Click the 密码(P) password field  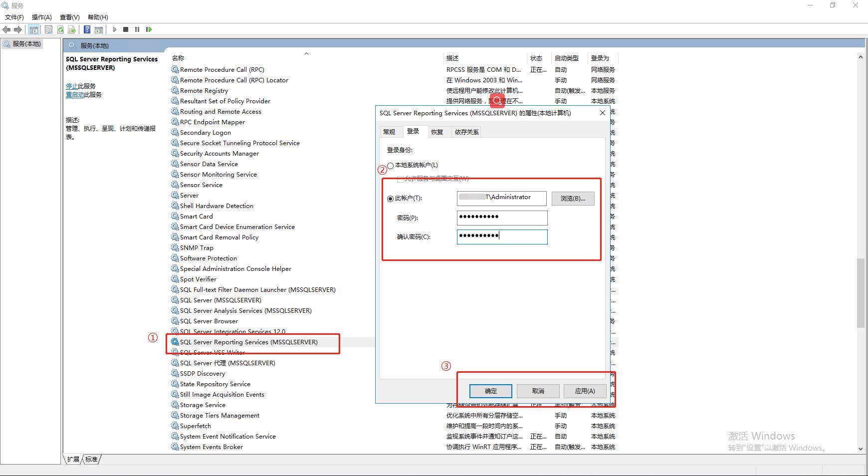point(502,218)
